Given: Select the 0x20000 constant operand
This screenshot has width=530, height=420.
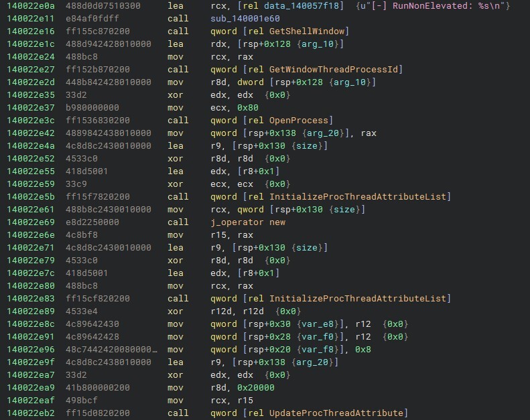Looking at the screenshot, I should 256,388.
